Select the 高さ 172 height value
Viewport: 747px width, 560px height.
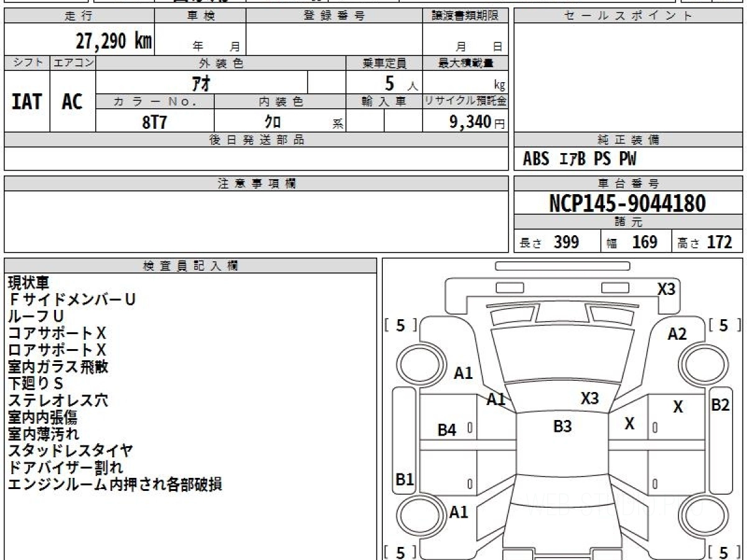[x=705, y=242]
